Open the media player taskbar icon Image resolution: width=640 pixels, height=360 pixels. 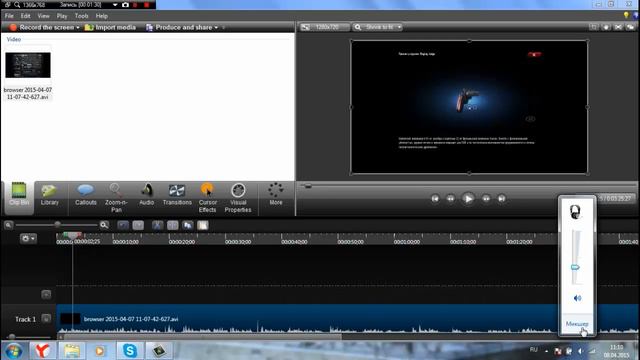coord(100,351)
